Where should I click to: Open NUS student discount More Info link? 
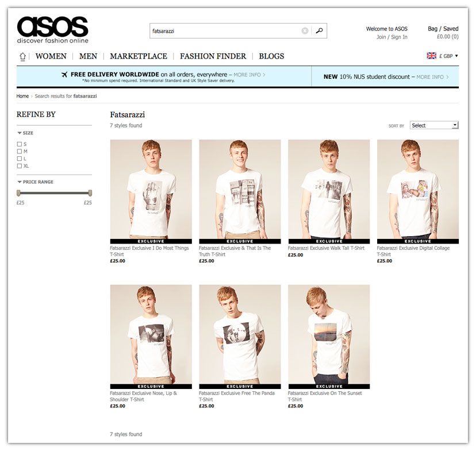click(x=432, y=77)
